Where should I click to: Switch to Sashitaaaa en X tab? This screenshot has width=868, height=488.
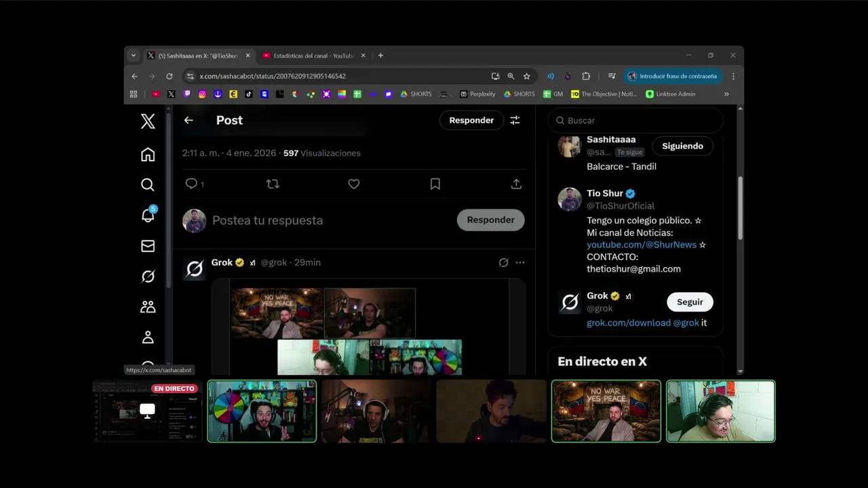[198, 56]
